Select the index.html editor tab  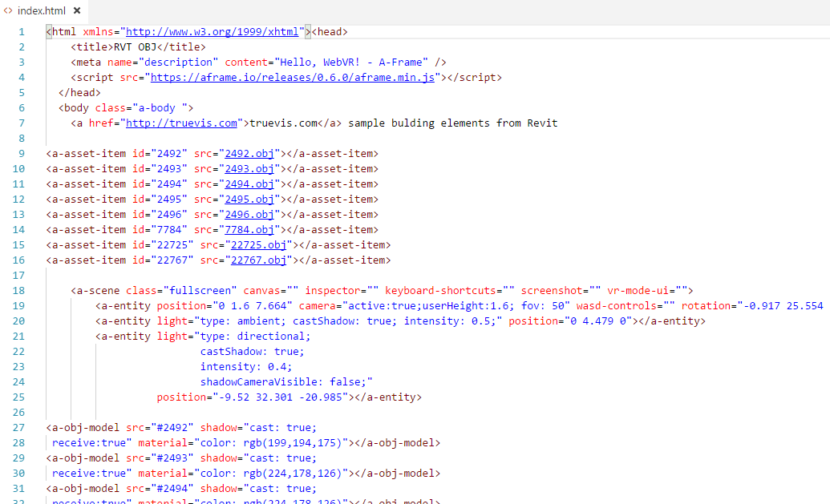point(43,10)
